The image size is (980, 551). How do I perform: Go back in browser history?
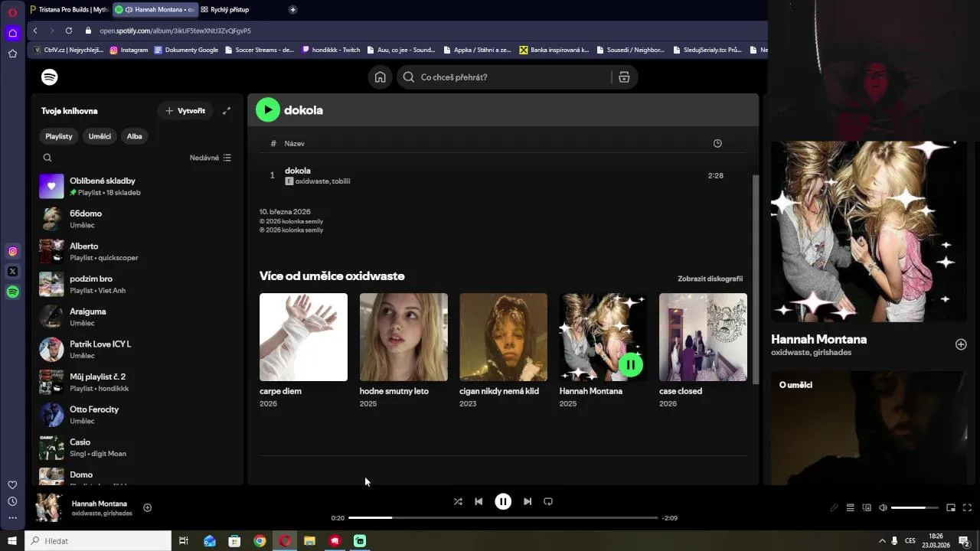pyautogui.click(x=35, y=31)
